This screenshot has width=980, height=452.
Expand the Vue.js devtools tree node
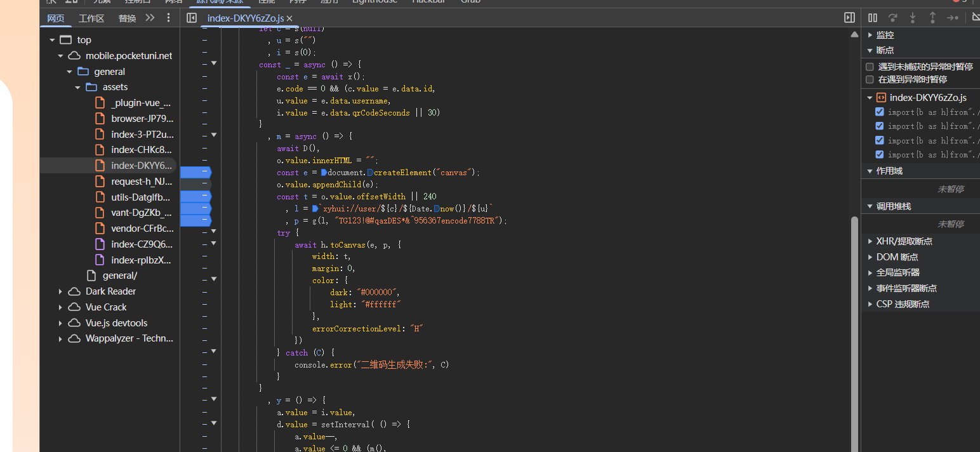pyautogui.click(x=60, y=322)
